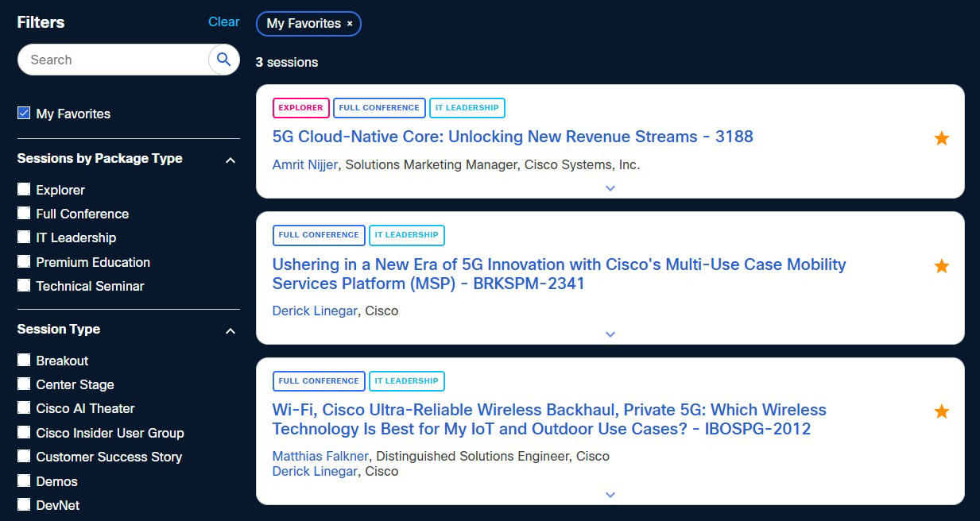This screenshot has height=521, width=980.
Task: Open 5G Cloud-Native Core session title
Action: [513, 137]
